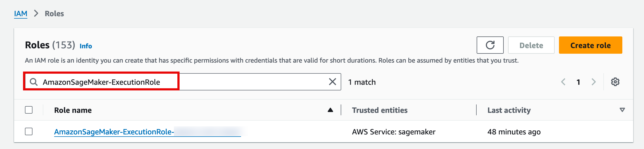
Task: Click the Delete button
Action: tap(531, 45)
